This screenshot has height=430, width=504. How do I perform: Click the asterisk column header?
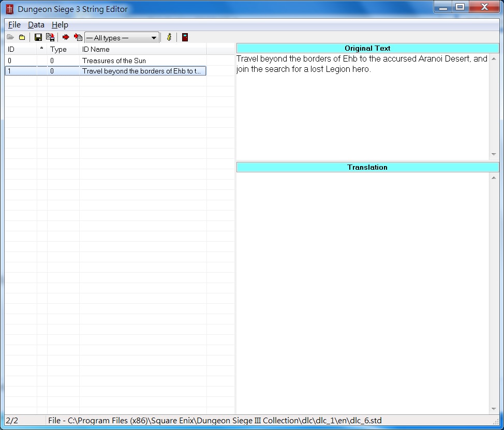pyautogui.click(x=42, y=50)
